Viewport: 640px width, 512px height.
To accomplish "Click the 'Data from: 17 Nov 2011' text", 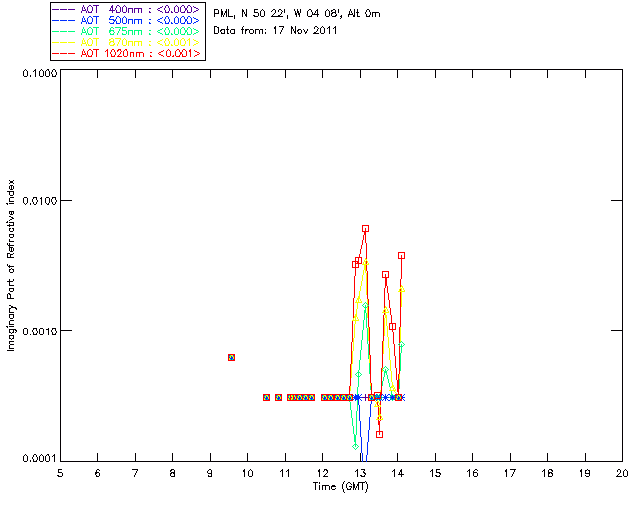I will (275, 30).
